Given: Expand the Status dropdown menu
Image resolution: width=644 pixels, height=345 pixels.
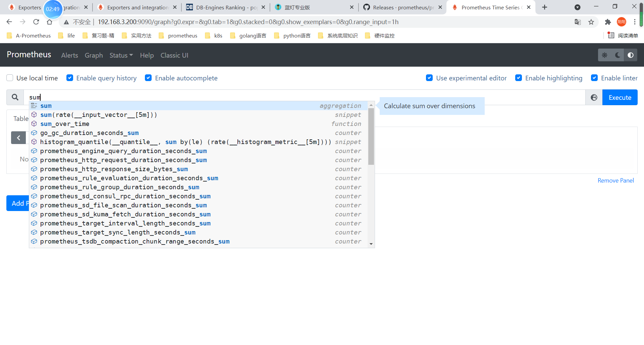Looking at the screenshot, I should coord(121,55).
